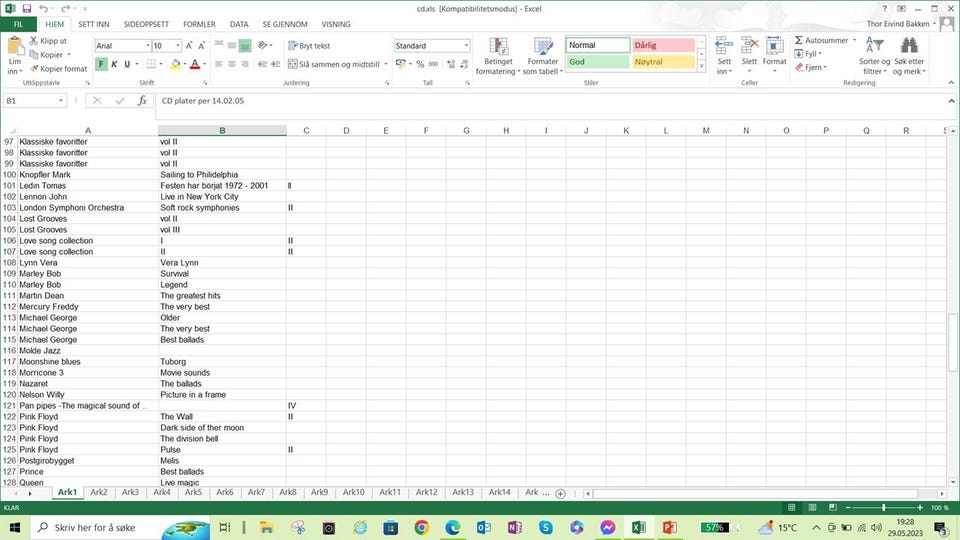The height and width of the screenshot is (540, 960).
Task: Toggle Bryt tekst wrap text
Action: [x=309, y=45]
